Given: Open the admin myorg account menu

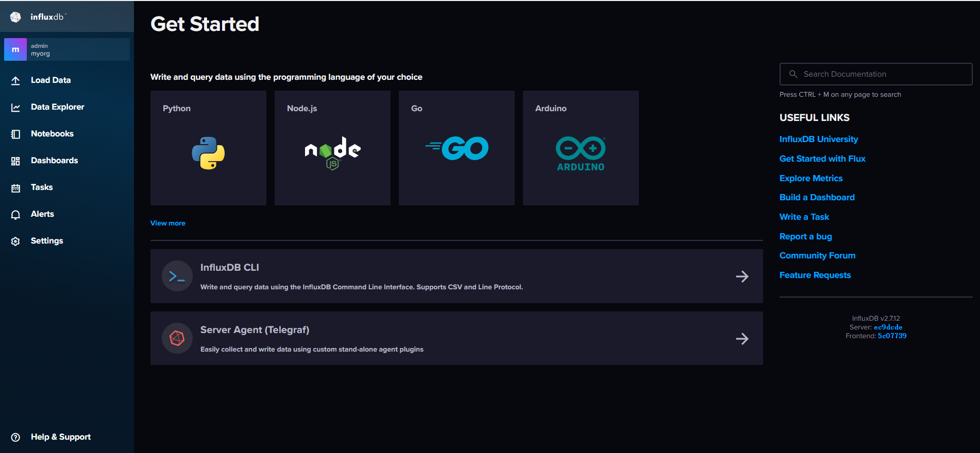Looking at the screenshot, I should pyautogui.click(x=67, y=49).
